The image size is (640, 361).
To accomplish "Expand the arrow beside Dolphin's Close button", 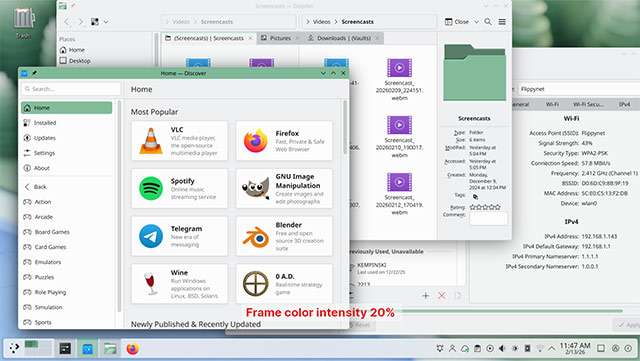I will pos(476,22).
